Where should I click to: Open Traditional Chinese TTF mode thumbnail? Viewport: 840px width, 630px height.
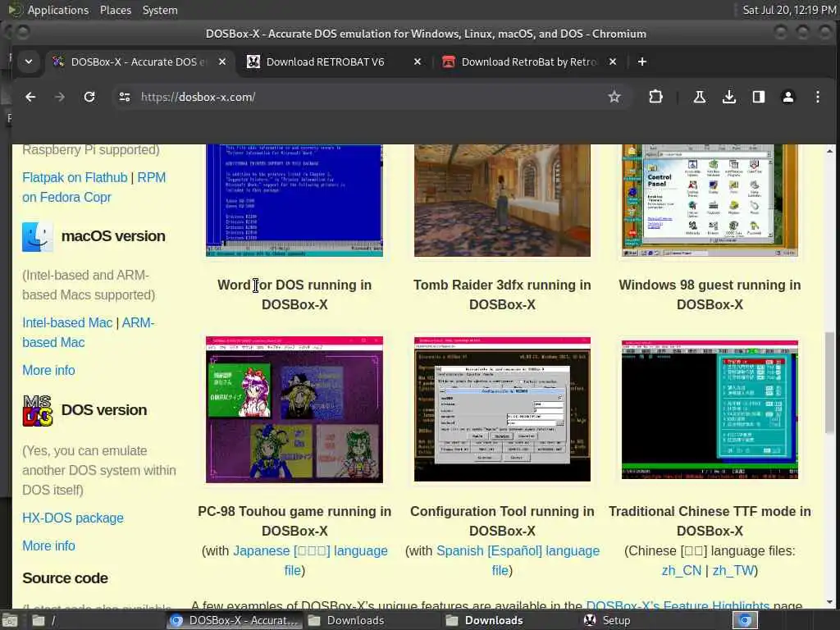tap(710, 410)
